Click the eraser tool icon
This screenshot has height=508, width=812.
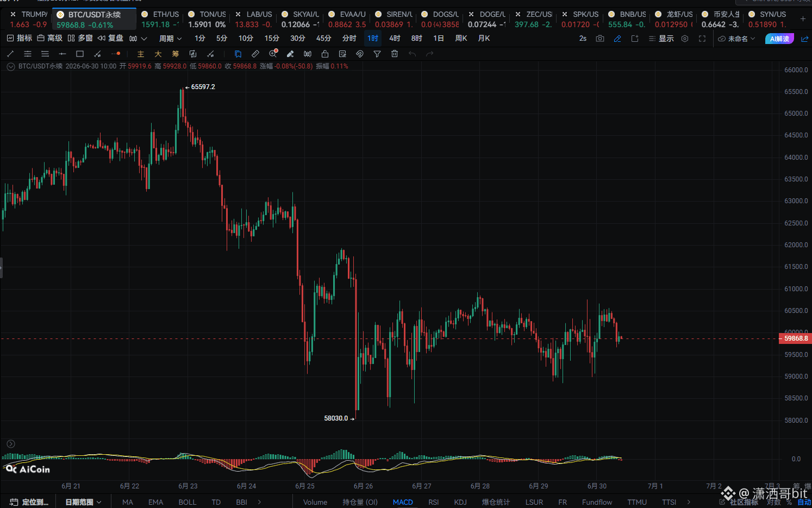click(x=290, y=54)
